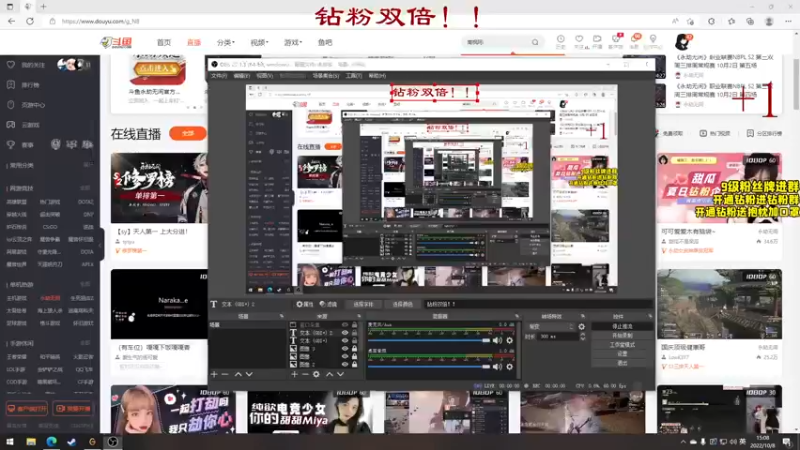Image resolution: width=800 pixels, height=450 pixels.
Task: Expand 分类 dropdown in Douyu navigation
Action: (226, 42)
